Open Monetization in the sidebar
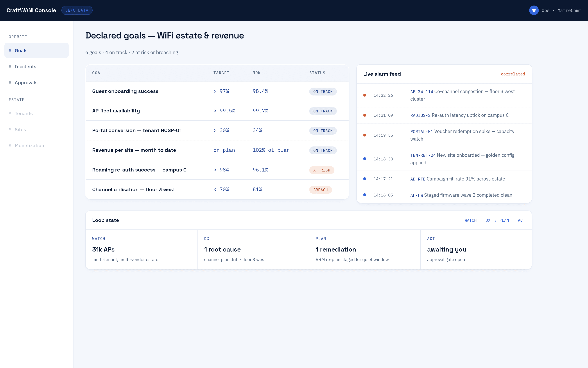The image size is (588, 368). point(36,146)
